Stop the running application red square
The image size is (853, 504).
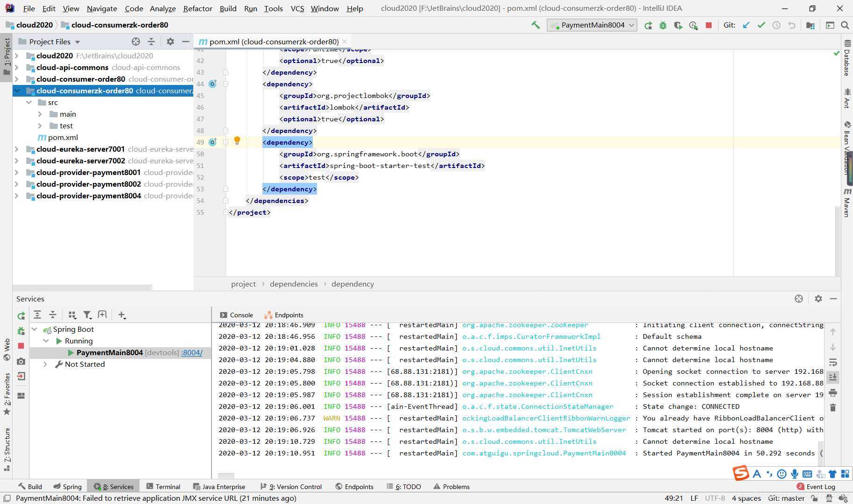709,25
